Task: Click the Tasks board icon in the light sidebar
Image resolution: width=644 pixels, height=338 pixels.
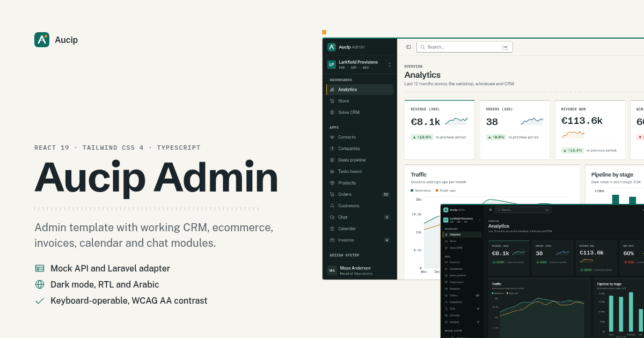Action: coord(332,172)
